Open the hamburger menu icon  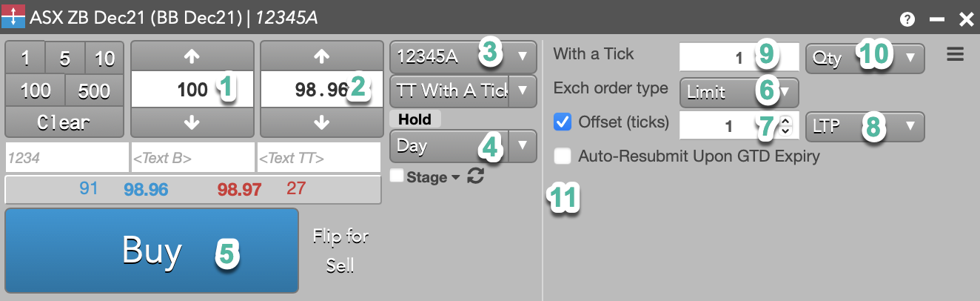(x=956, y=55)
